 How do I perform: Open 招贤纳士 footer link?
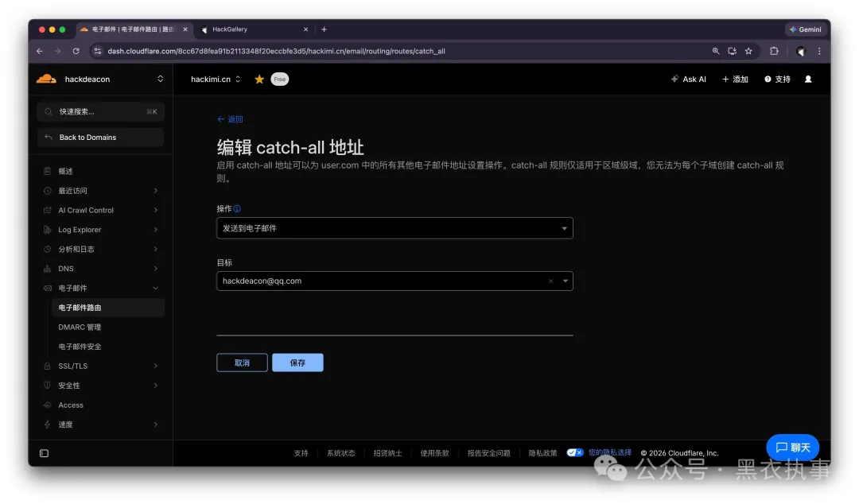(x=387, y=454)
